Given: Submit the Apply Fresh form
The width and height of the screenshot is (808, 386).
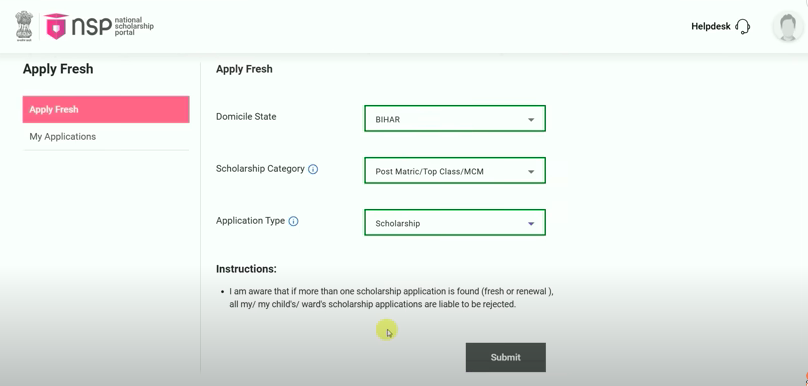Looking at the screenshot, I should 506,357.
